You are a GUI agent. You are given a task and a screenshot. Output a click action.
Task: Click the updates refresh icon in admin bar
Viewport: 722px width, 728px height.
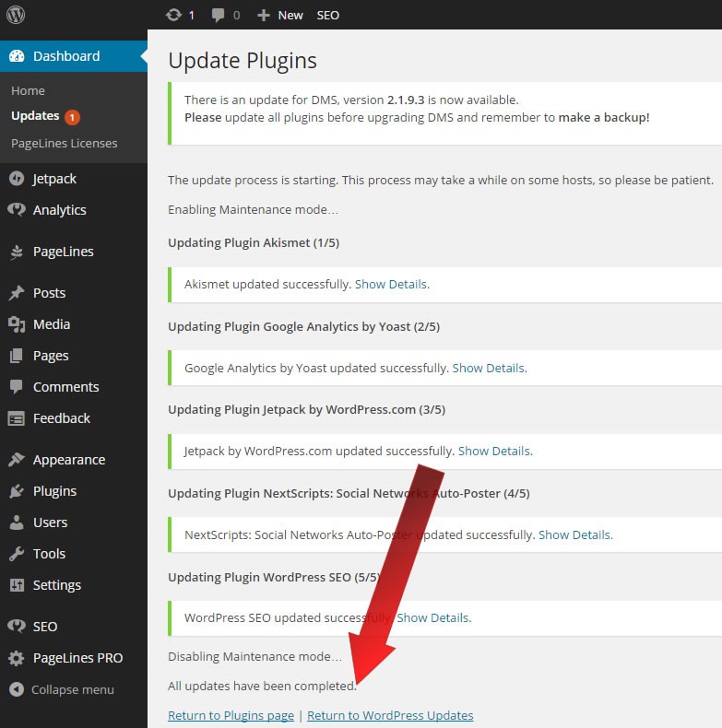(x=173, y=15)
